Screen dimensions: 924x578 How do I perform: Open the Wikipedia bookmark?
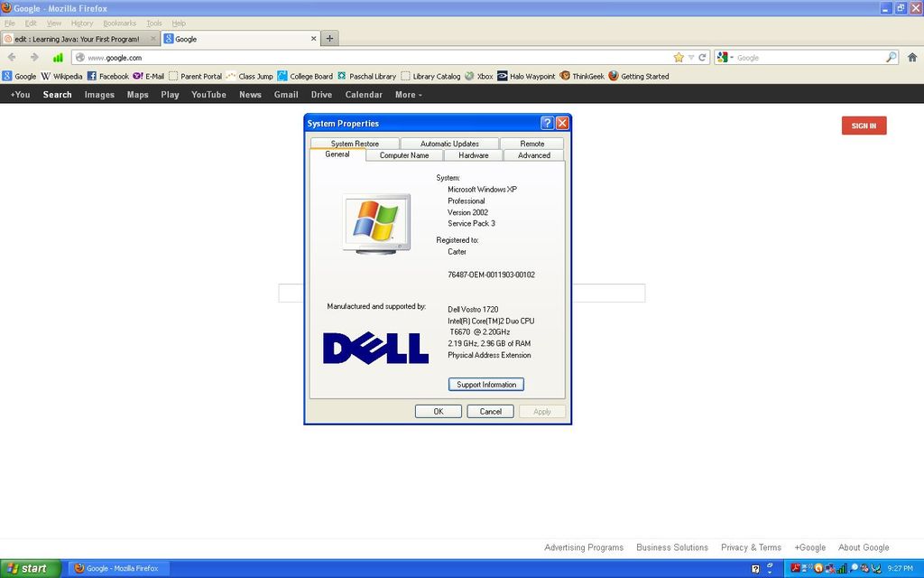tap(61, 76)
